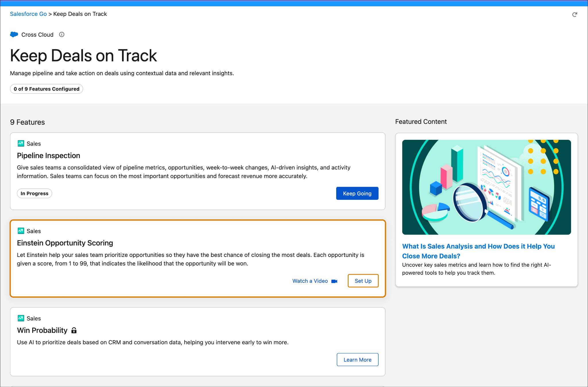Click the Sales label on Einstein Opportunity Scoring card
Viewport: 588px width, 387px height.
click(x=34, y=231)
